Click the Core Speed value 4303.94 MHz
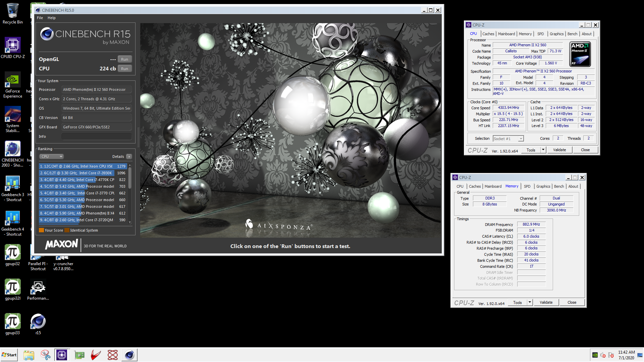This screenshot has width=644, height=362. [508, 108]
